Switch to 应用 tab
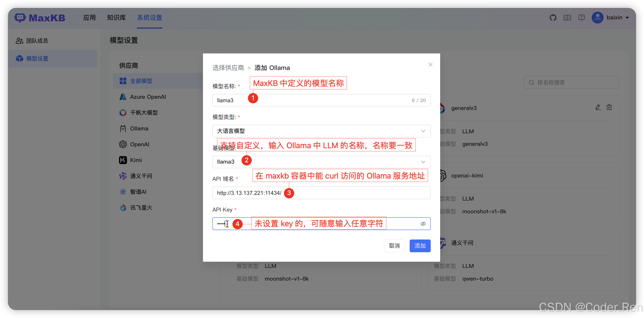Image resolution: width=644 pixels, height=318 pixels. coord(89,18)
